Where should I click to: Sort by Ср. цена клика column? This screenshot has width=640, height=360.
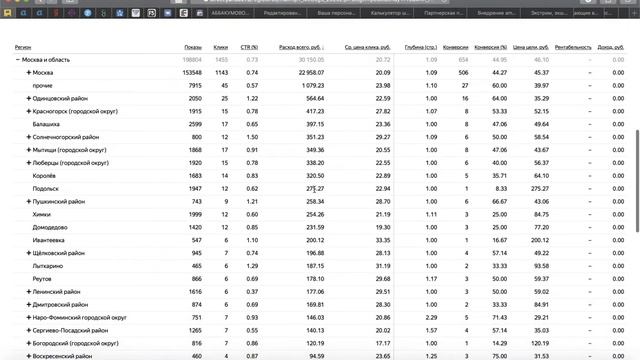pyautogui.click(x=367, y=47)
